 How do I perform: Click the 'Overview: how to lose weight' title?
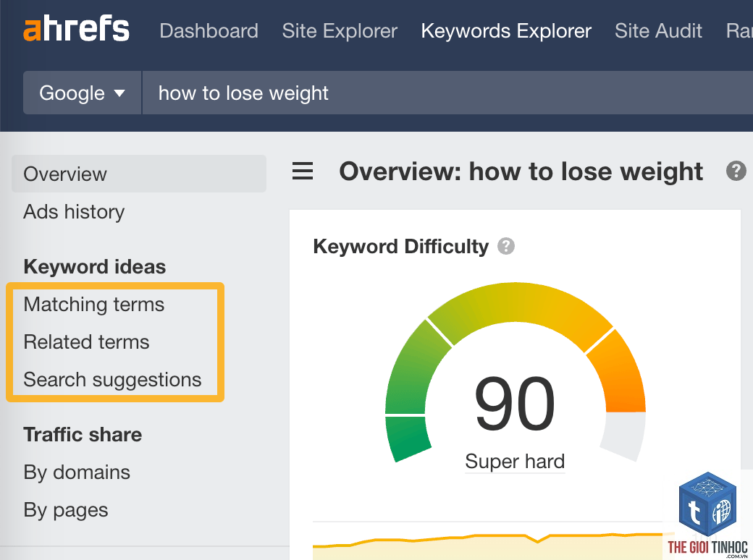[x=521, y=171]
